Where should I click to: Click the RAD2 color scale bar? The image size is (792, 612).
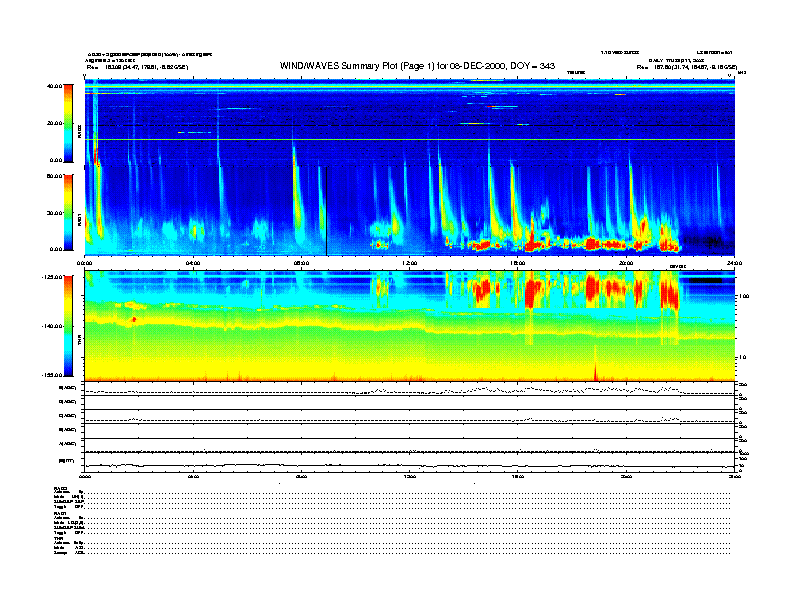68,123
